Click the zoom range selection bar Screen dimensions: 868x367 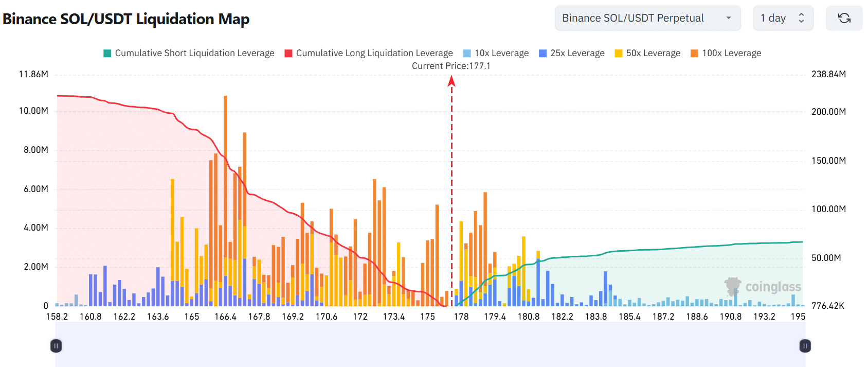pos(430,345)
